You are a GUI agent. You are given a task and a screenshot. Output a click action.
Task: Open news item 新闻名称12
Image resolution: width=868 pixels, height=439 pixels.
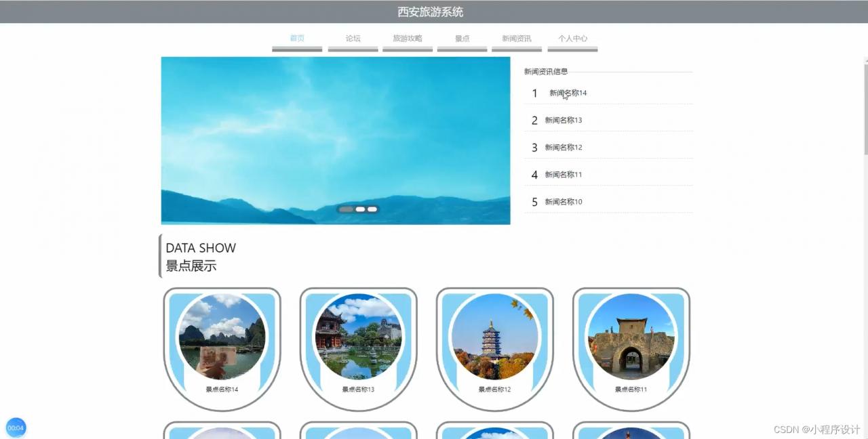click(562, 147)
